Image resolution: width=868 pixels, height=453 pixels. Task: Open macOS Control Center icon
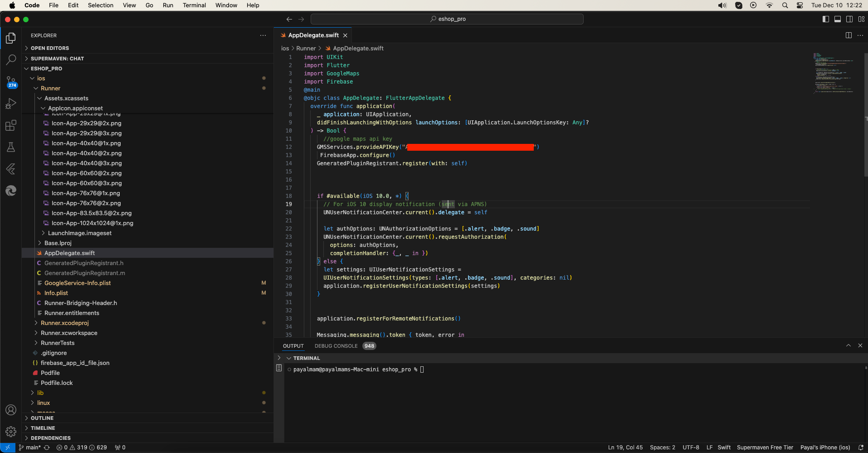point(800,5)
